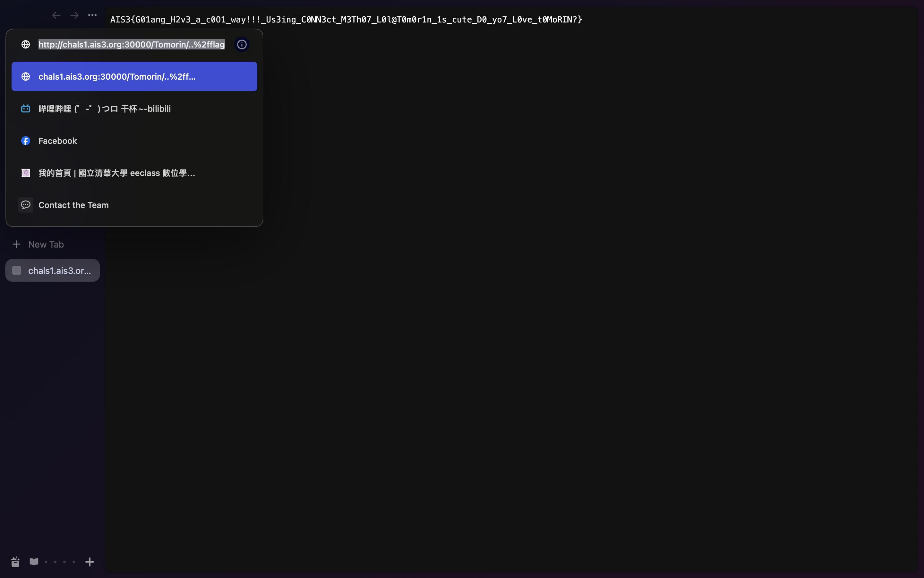
Task: Switch to the chals1.ais3.or... tab
Action: coord(53,270)
